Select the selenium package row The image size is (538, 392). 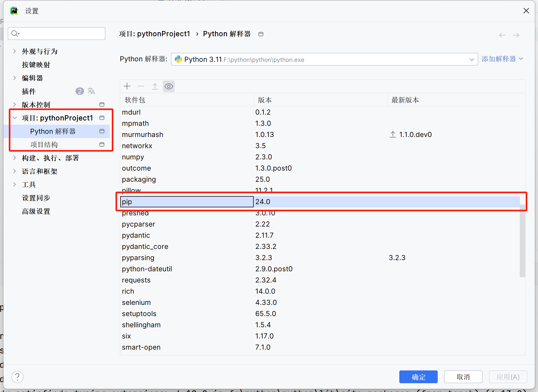click(320, 302)
